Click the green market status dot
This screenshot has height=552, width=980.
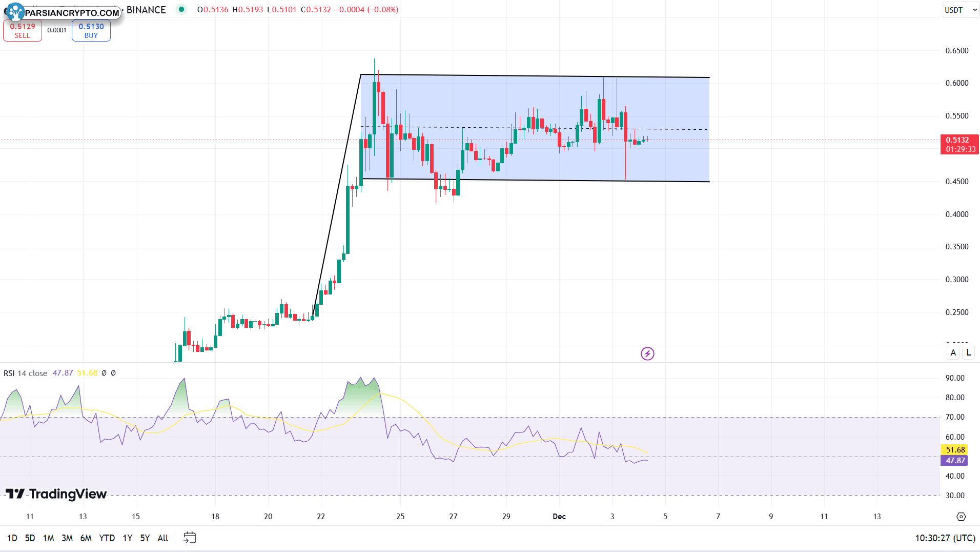[x=181, y=9]
